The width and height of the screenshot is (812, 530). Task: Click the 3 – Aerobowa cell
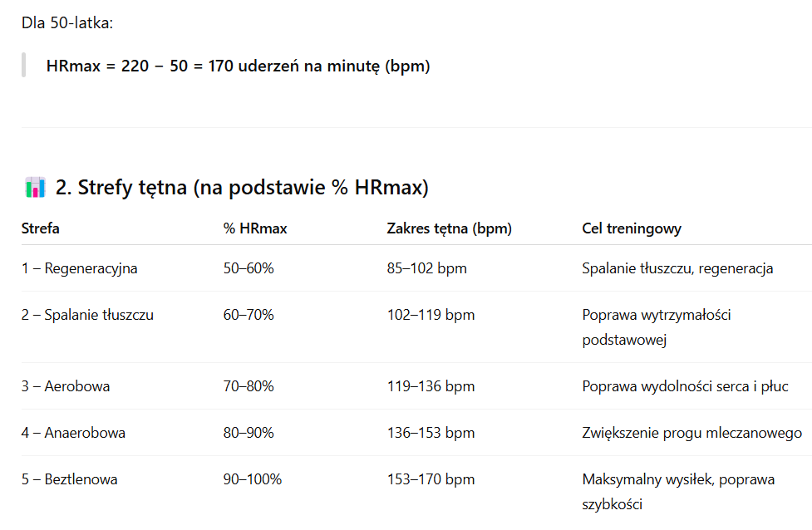(x=66, y=386)
